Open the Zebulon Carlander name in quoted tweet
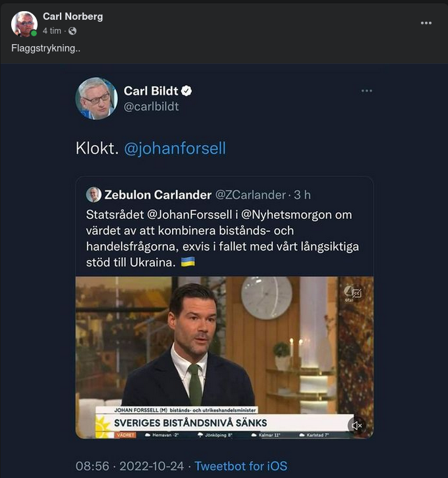 click(158, 194)
